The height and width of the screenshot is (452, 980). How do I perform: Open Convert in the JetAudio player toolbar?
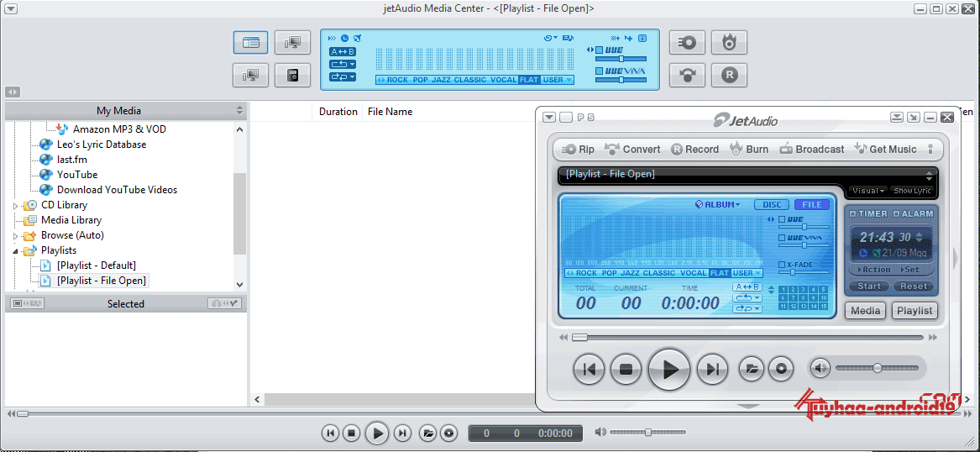coord(632,150)
